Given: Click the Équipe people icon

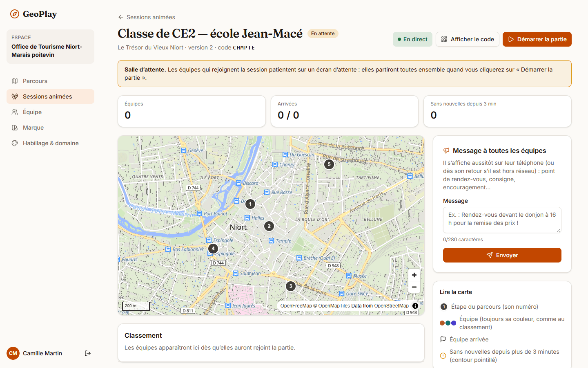Looking at the screenshot, I should coord(15,112).
